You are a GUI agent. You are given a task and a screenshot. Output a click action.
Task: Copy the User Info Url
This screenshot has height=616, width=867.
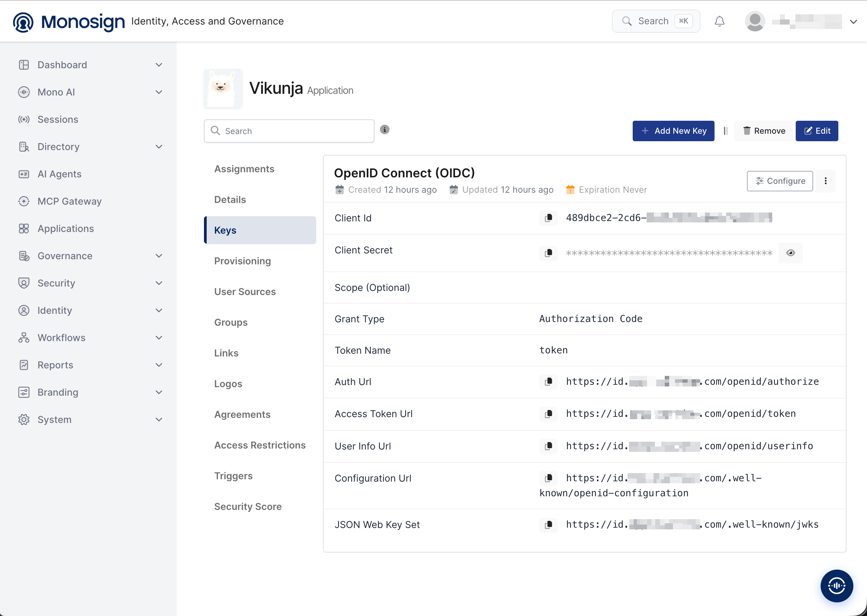548,446
